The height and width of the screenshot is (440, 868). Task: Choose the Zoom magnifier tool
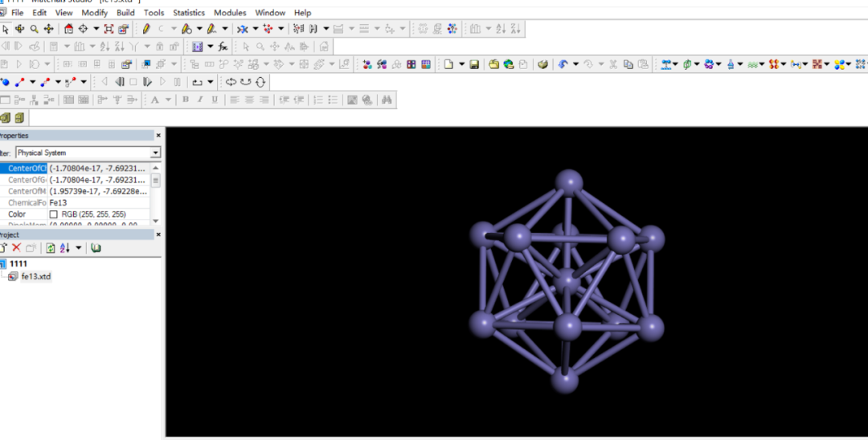click(x=35, y=29)
